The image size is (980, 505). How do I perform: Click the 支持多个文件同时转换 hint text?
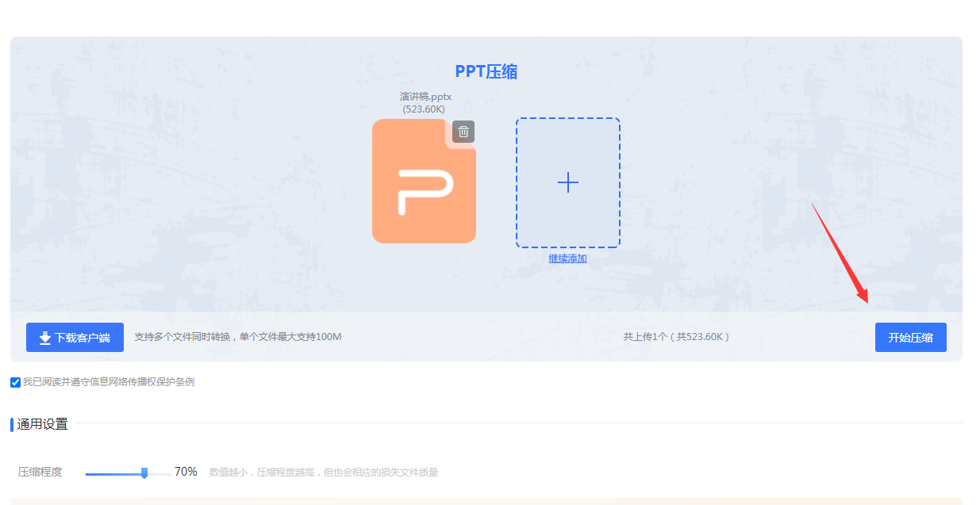coord(238,337)
